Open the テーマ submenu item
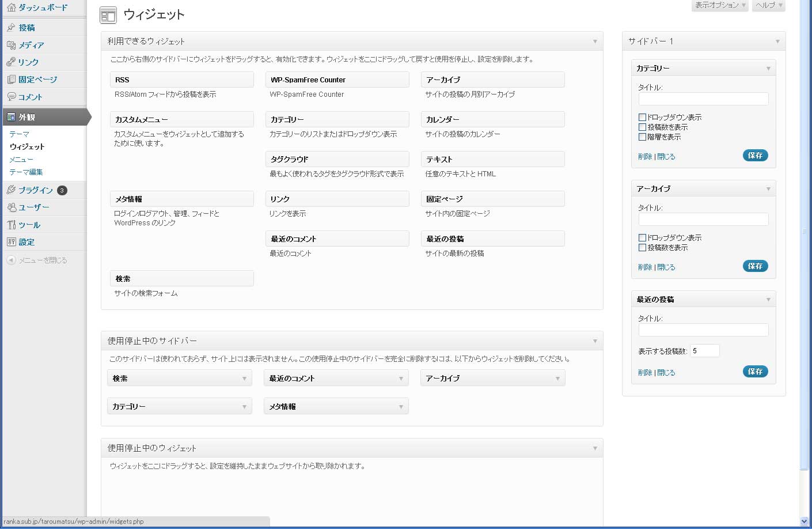Screen dimensions: 812x529 pos(19,134)
